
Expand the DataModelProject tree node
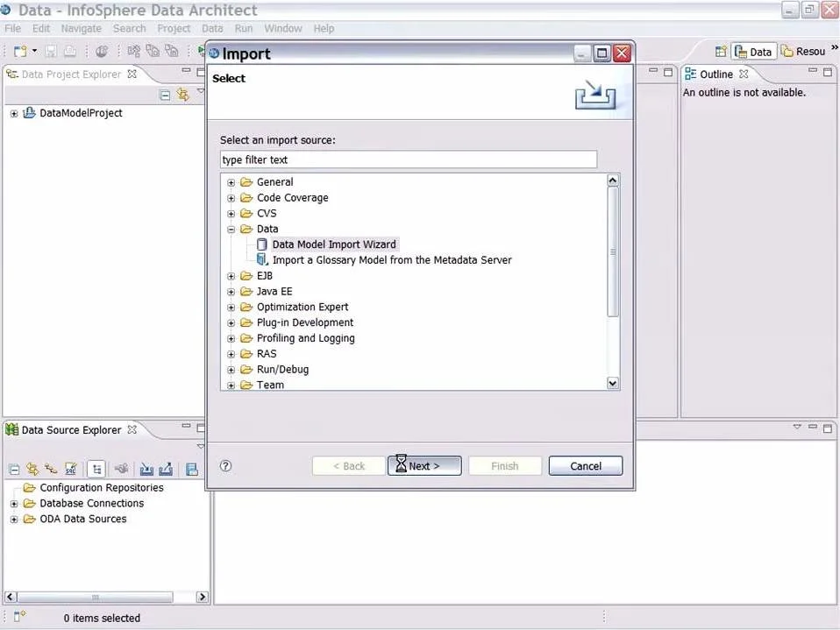(14, 113)
